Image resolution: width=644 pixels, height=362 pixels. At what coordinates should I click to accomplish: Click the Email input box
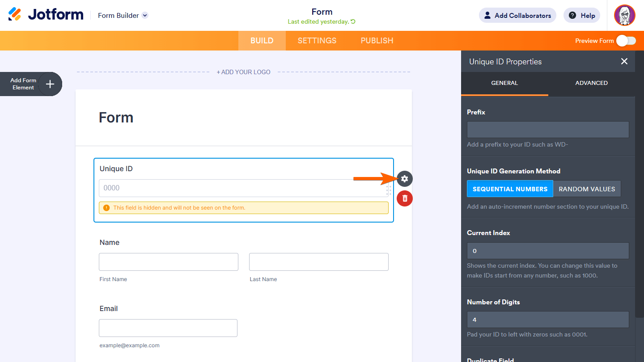168,328
